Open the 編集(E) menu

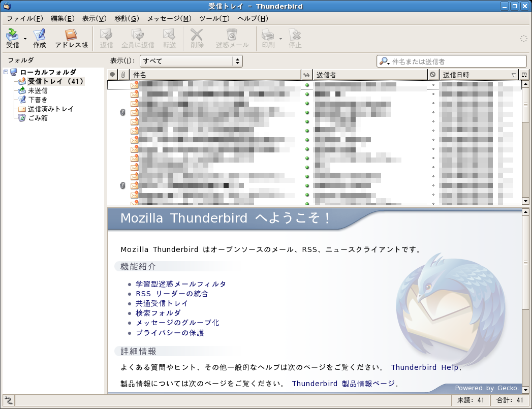point(62,18)
